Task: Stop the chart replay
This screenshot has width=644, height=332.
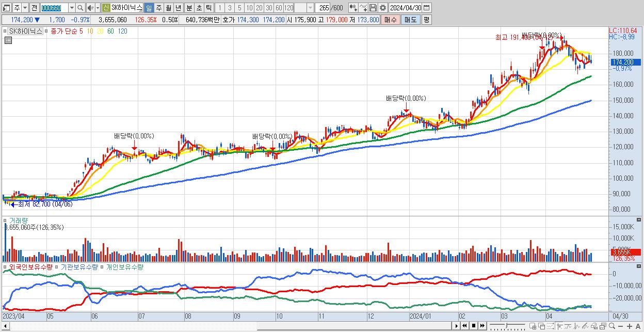Action: 473,326
